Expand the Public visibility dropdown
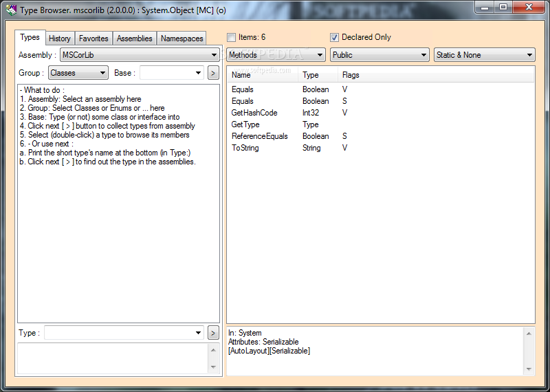Screen dimensions: 550x392 (x=379, y=55)
